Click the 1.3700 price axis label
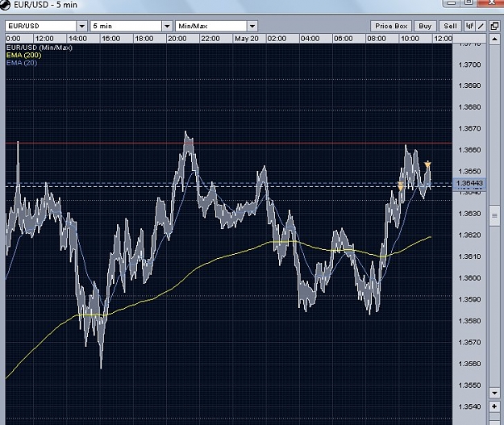Image resolution: width=504 pixels, height=425 pixels. (469, 65)
